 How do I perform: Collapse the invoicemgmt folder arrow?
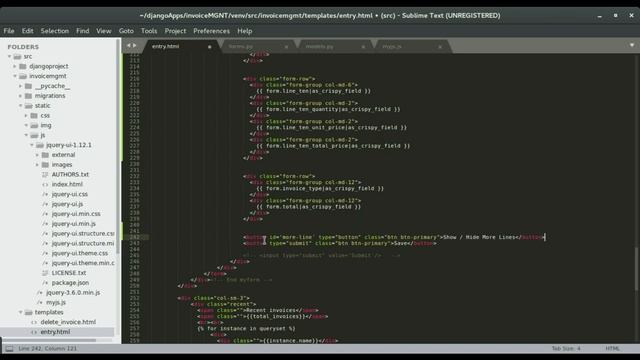pos(15,76)
